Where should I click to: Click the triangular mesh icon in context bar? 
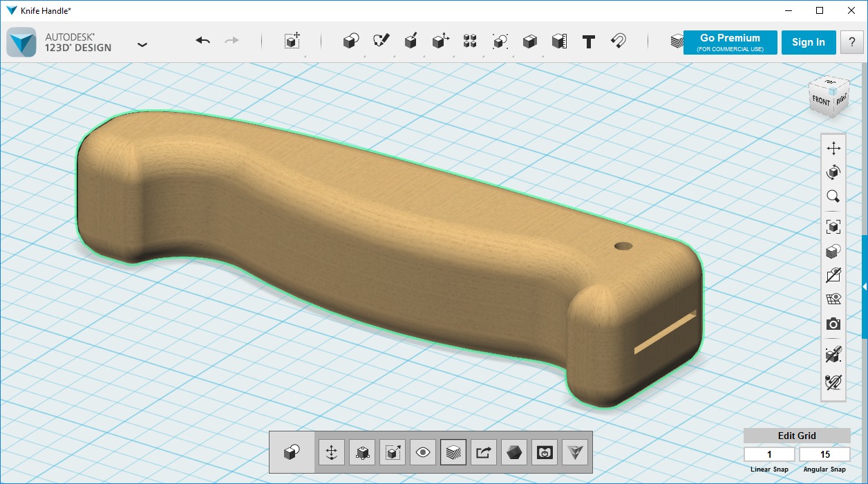point(574,453)
